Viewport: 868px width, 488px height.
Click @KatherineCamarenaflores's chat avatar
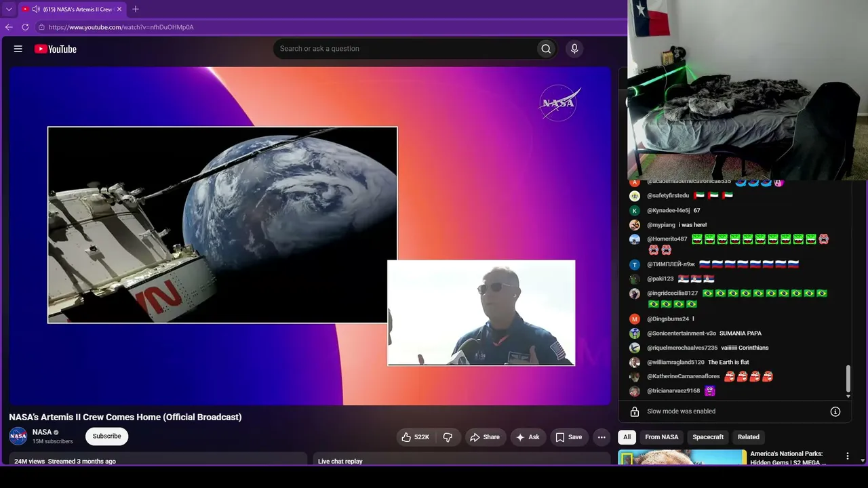click(x=635, y=377)
